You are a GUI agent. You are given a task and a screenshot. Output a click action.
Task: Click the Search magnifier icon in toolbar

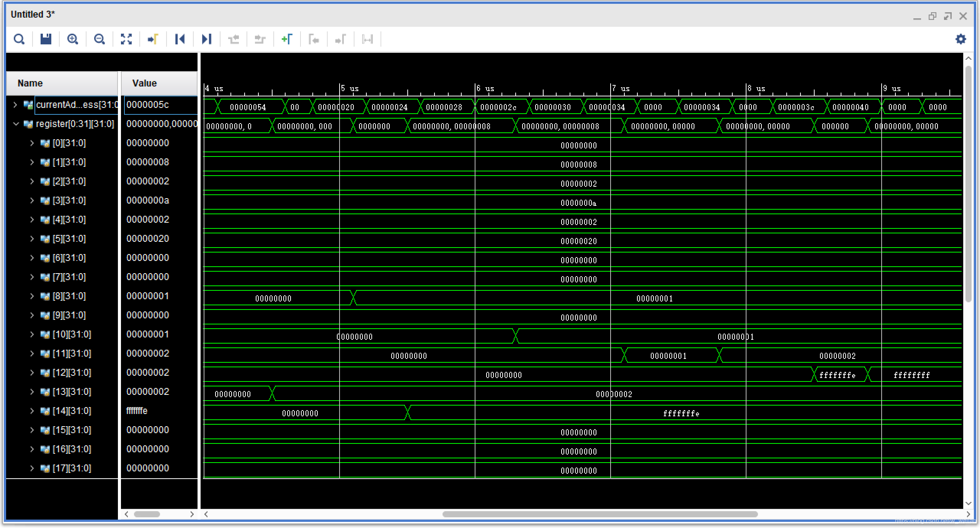(19, 39)
